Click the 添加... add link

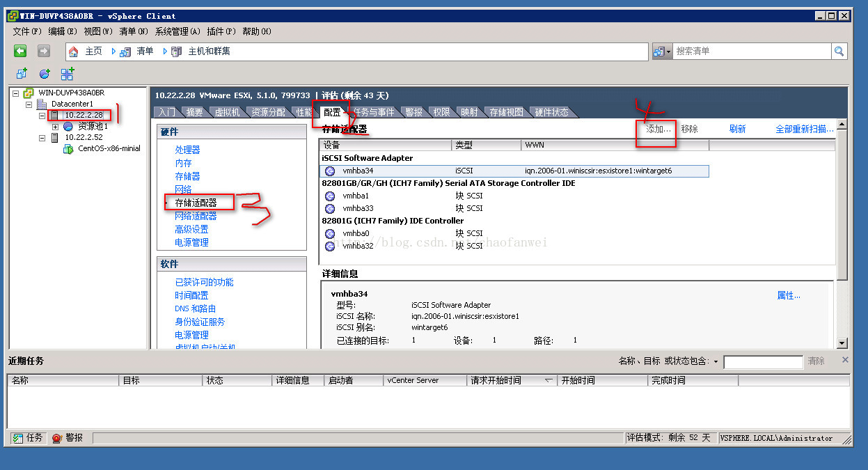[x=658, y=129]
